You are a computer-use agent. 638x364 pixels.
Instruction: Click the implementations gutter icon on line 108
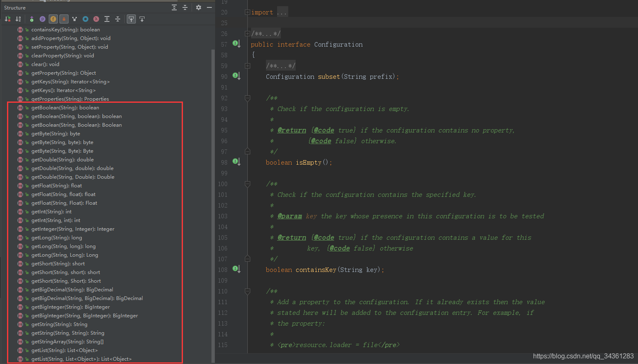(236, 269)
